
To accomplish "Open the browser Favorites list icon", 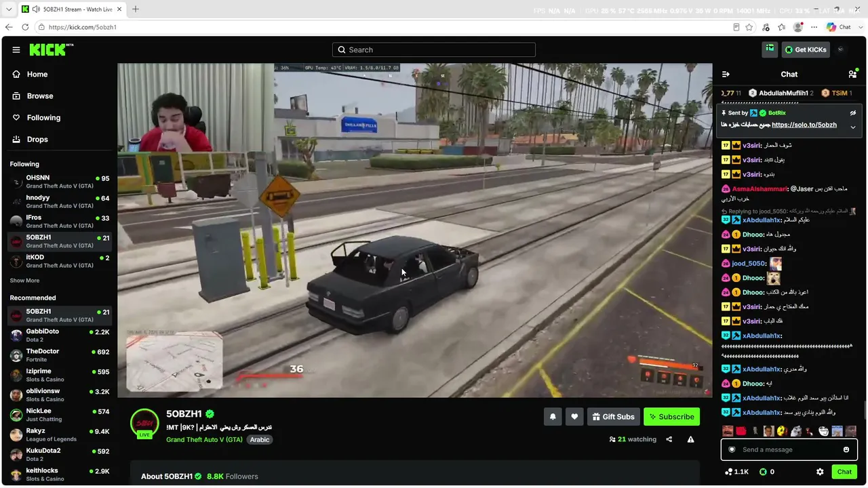I will [782, 27].
